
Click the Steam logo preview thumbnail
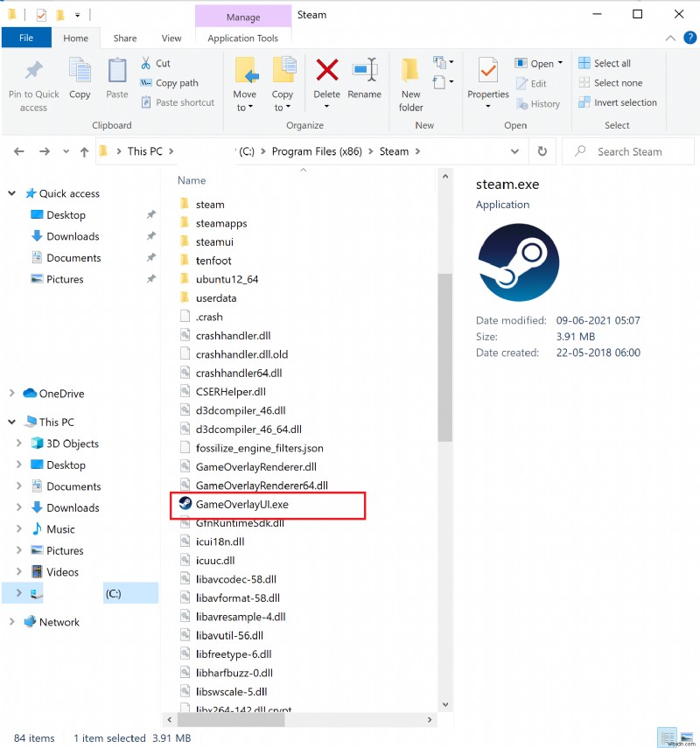[x=519, y=262]
